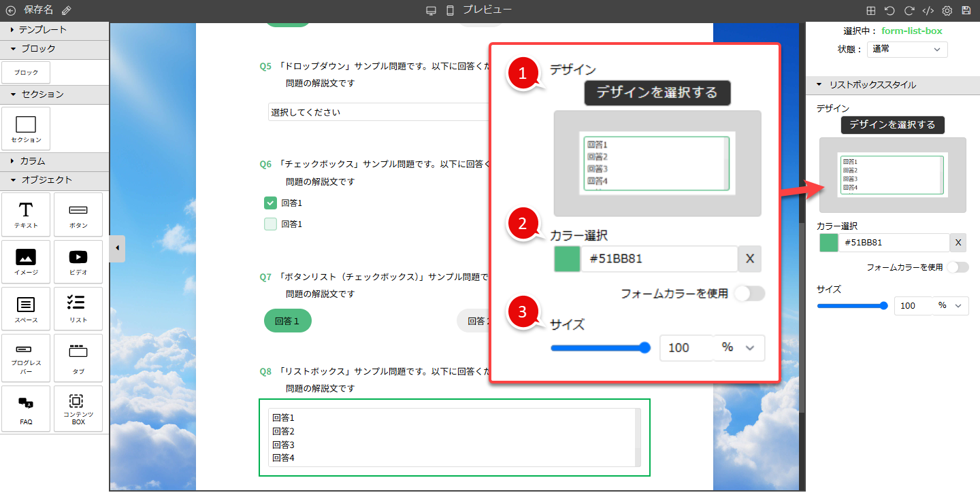Viewport: 980px width, 497px height.
Task: Switch to mobile preview phone icon
Action: click(450, 10)
